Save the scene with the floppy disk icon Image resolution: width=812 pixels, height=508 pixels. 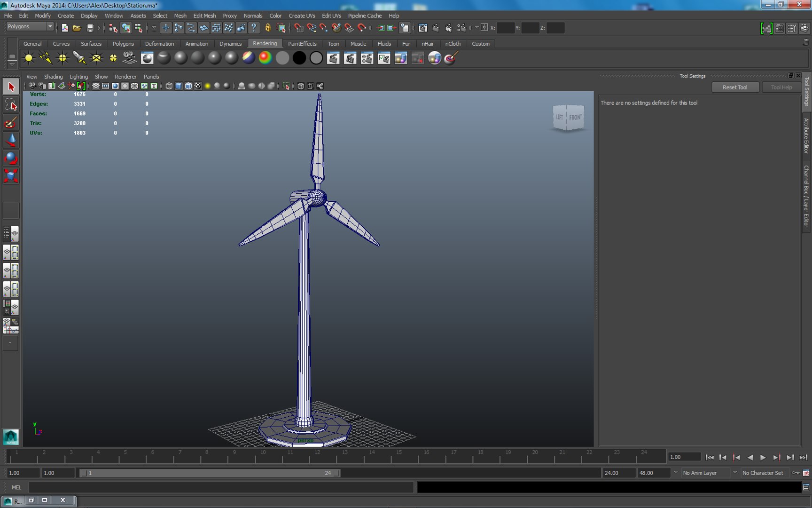pyautogui.click(x=90, y=28)
